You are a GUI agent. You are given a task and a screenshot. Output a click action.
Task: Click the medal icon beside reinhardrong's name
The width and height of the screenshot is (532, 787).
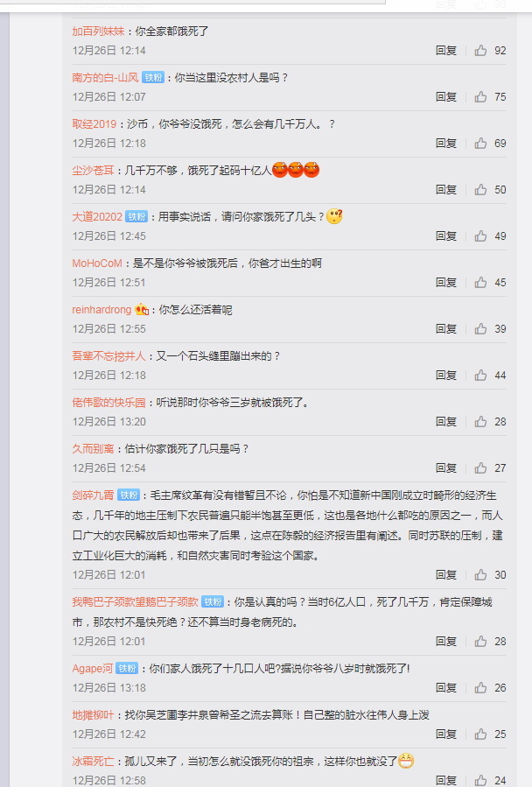click(x=142, y=310)
